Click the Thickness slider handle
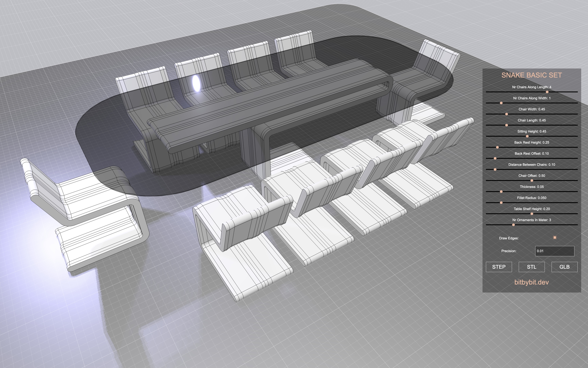 pos(501,191)
